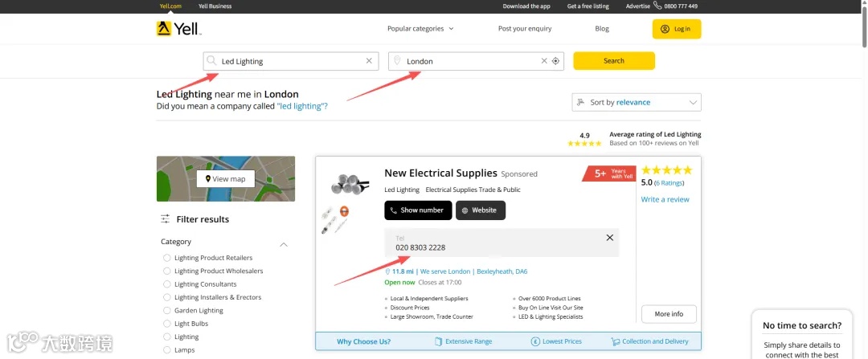Click the five-star rating of New Electrical Supplies
This screenshot has width=868, height=359.
[666, 169]
